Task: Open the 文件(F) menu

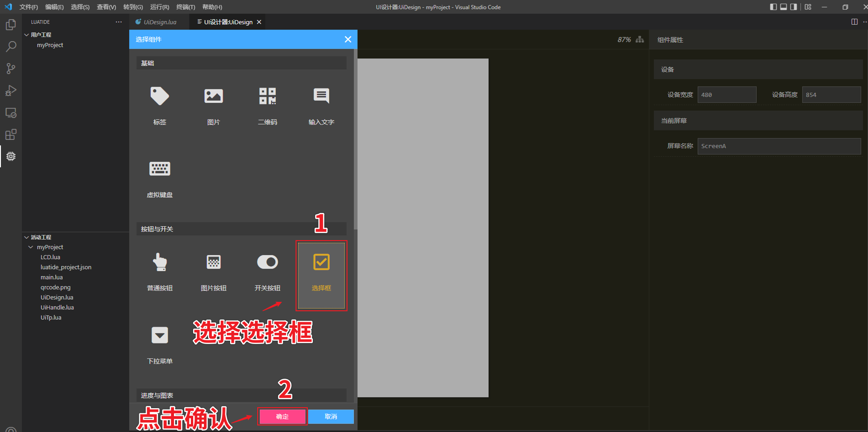Action: click(29, 7)
